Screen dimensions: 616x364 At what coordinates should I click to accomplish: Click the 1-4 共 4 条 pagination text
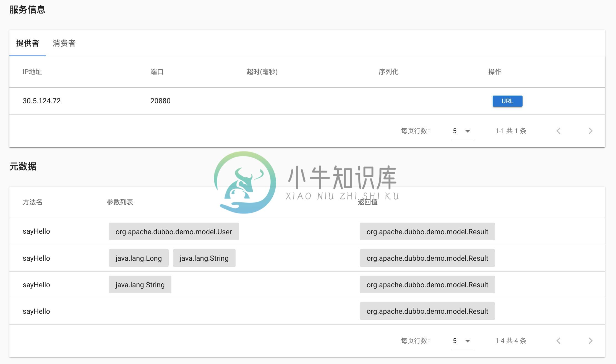pyautogui.click(x=511, y=341)
